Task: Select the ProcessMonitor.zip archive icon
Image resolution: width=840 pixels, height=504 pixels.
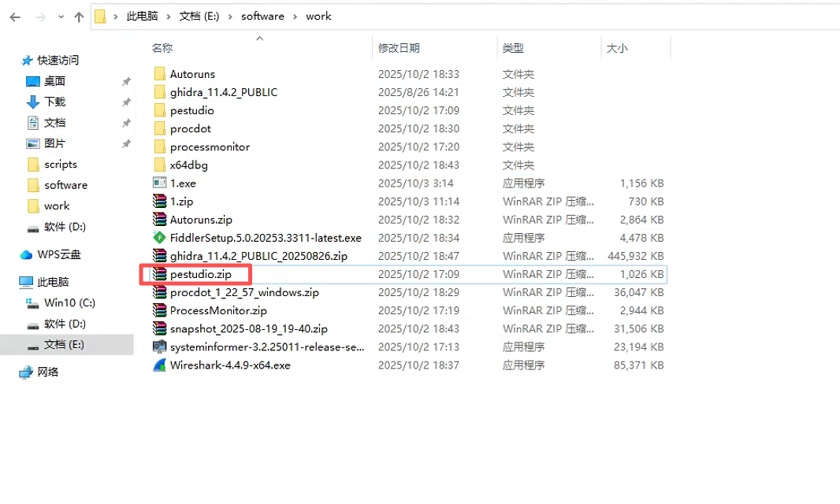Action: click(160, 310)
